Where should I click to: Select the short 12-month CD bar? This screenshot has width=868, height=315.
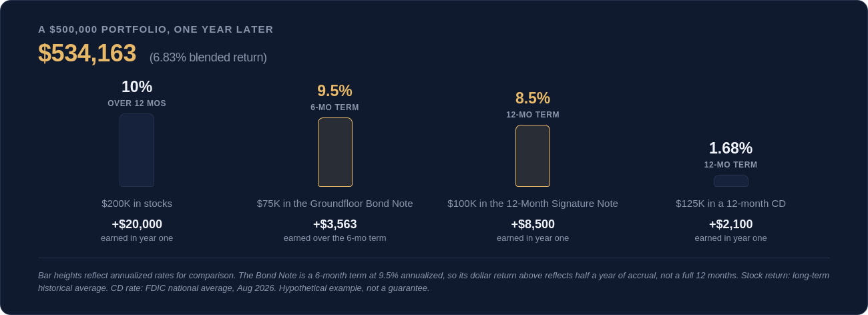click(x=731, y=181)
